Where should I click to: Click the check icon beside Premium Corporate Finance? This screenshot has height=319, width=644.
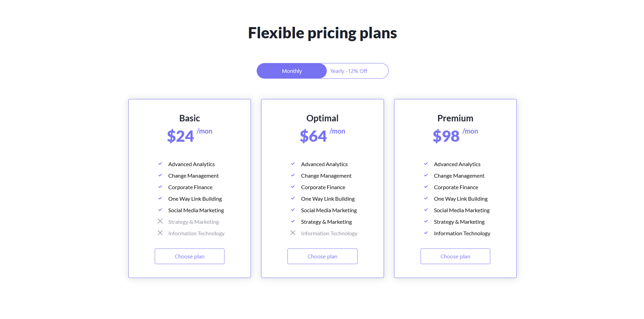coord(426,187)
